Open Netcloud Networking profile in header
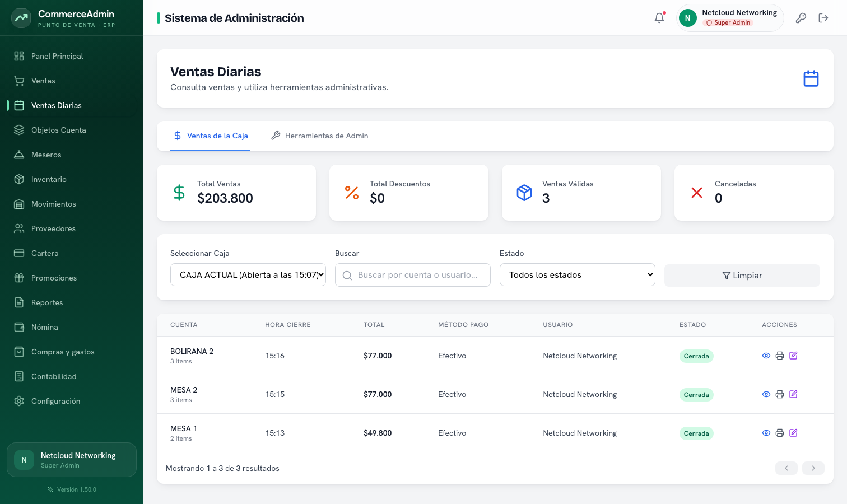Image resolution: width=847 pixels, height=504 pixels. click(730, 18)
